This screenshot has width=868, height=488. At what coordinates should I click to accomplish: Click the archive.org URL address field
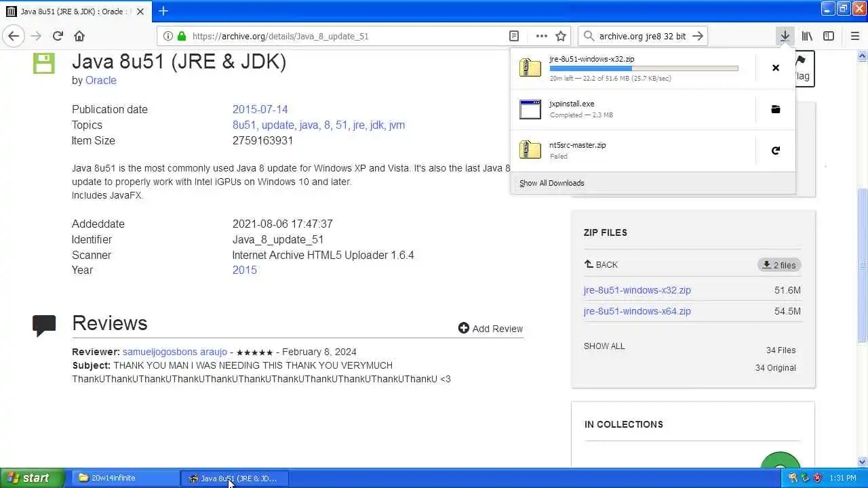[x=346, y=36]
